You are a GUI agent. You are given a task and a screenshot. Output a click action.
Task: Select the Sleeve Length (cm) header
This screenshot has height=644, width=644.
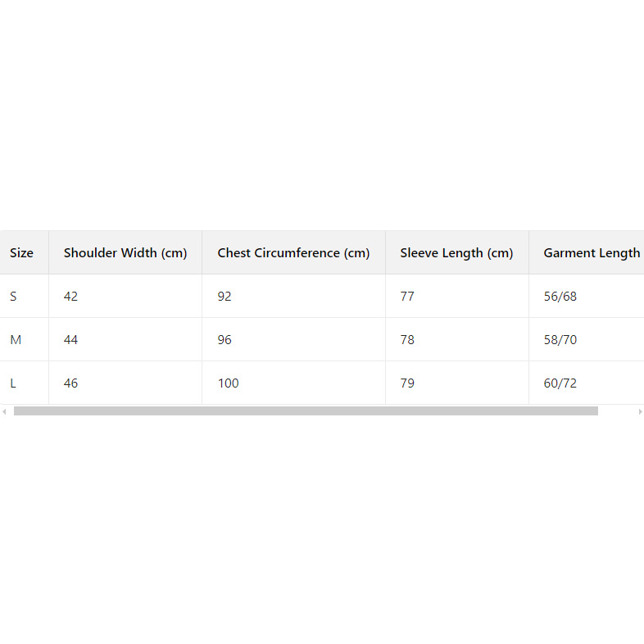[456, 253]
